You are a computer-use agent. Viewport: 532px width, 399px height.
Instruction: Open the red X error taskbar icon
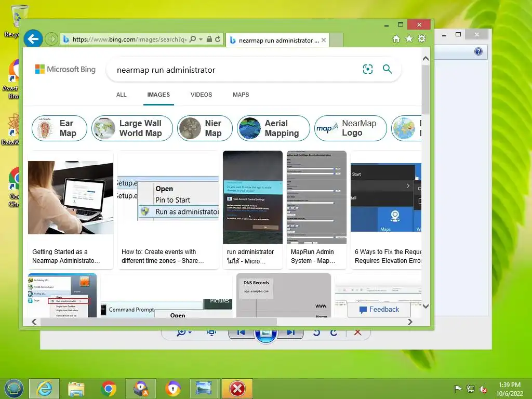tap(237, 389)
